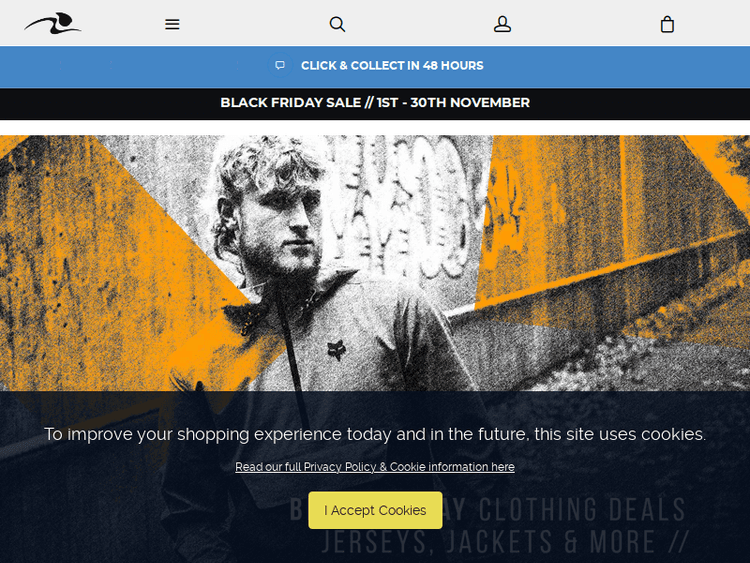Viewport: 750px width, 563px height.
Task: Click "CLOTHING DEALS" hero heading text
Action: (582, 509)
